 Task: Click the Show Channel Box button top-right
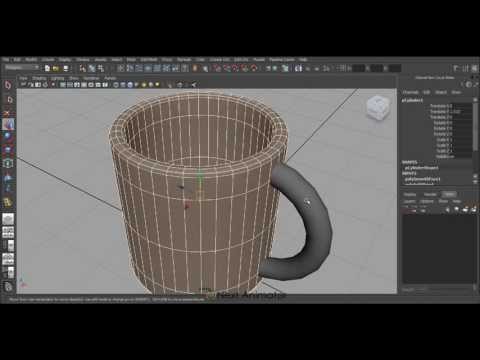pos(475,68)
